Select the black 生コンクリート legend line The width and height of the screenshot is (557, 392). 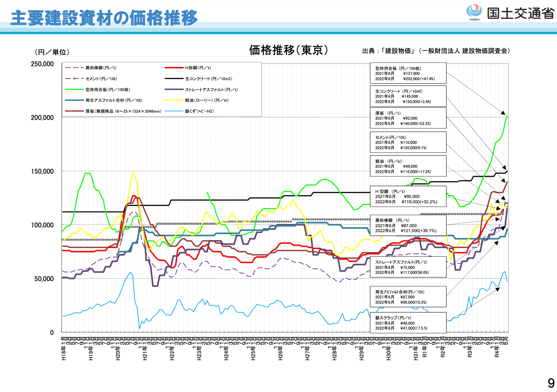pyautogui.click(x=174, y=79)
